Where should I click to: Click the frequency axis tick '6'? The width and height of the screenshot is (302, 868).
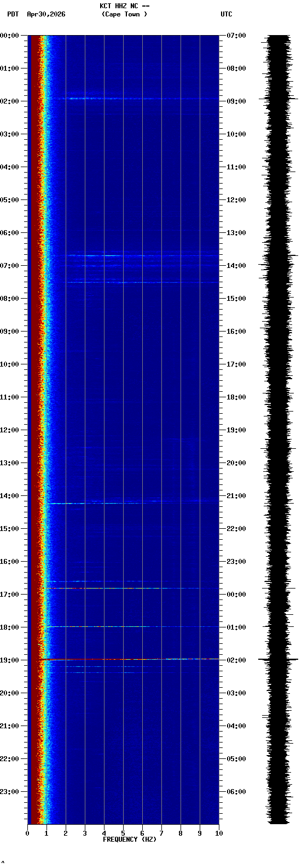coord(142,833)
